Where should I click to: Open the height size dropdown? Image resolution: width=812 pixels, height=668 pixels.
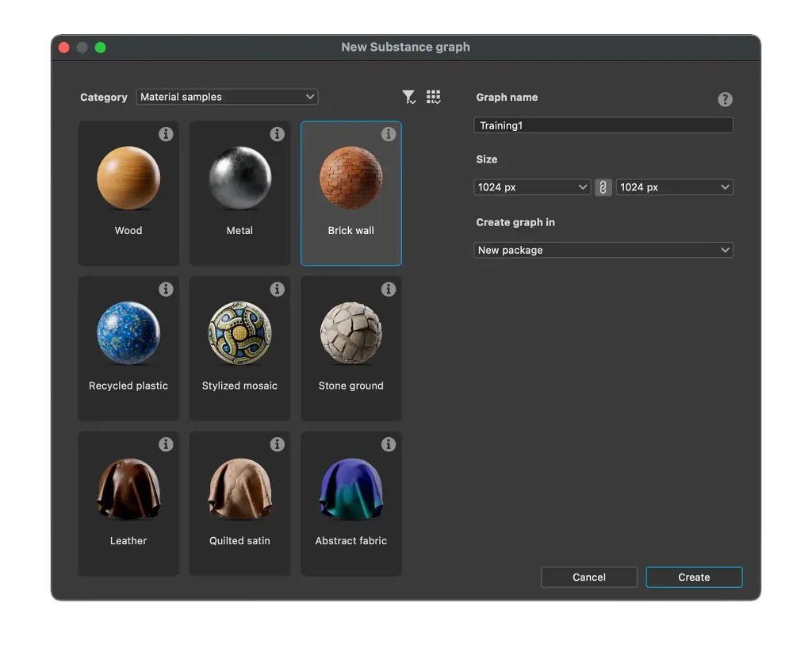coord(674,187)
